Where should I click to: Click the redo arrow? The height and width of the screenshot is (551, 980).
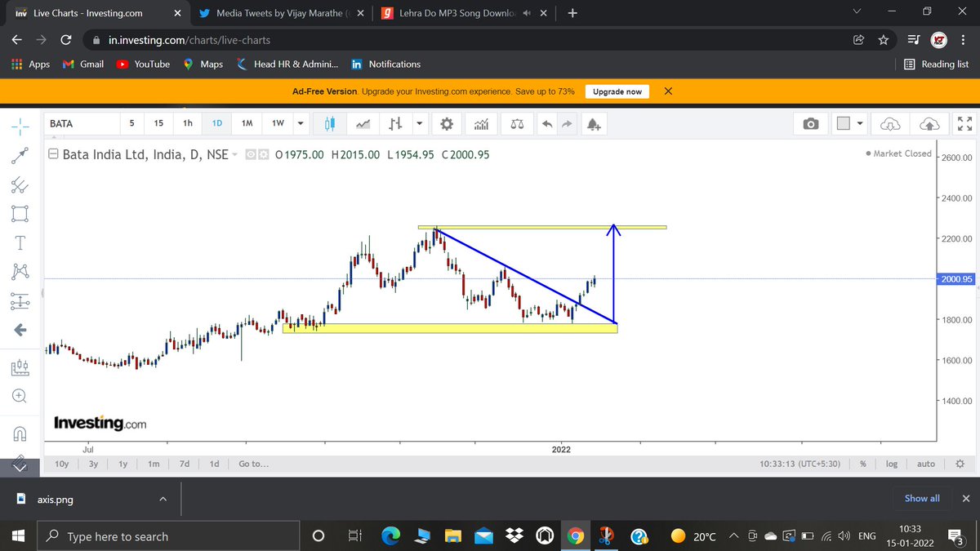pyautogui.click(x=568, y=123)
